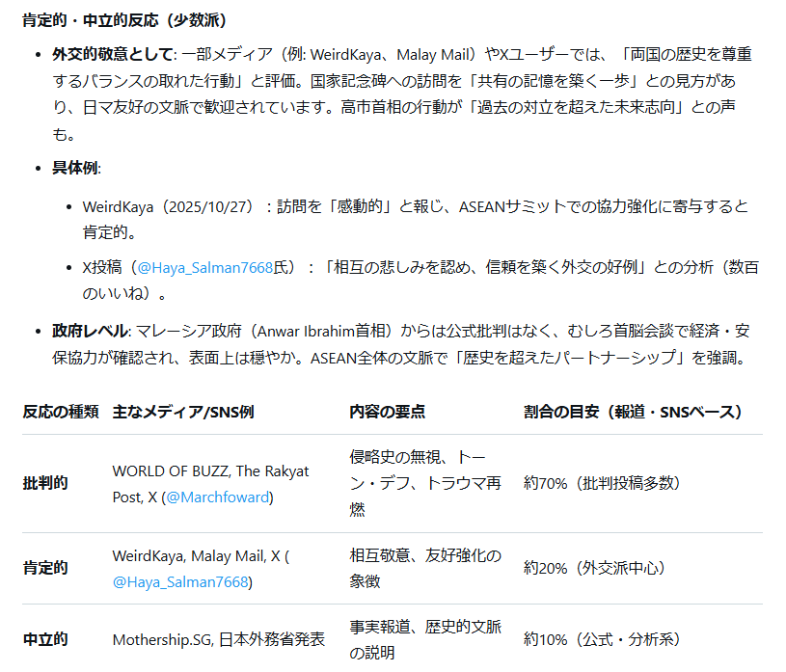Click the Mothership.SG, 日本外務省発表 cell
This screenshot has width=786, height=672.
coord(218,639)
